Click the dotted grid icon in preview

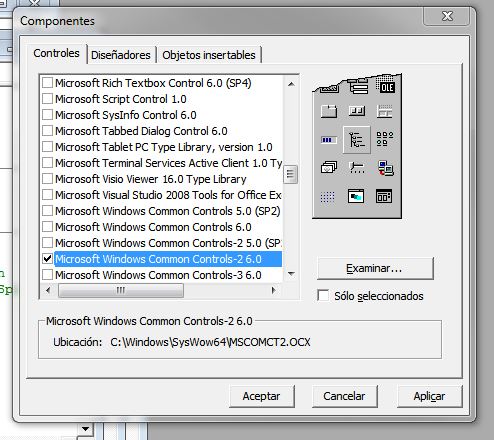(x=327, y=197)
